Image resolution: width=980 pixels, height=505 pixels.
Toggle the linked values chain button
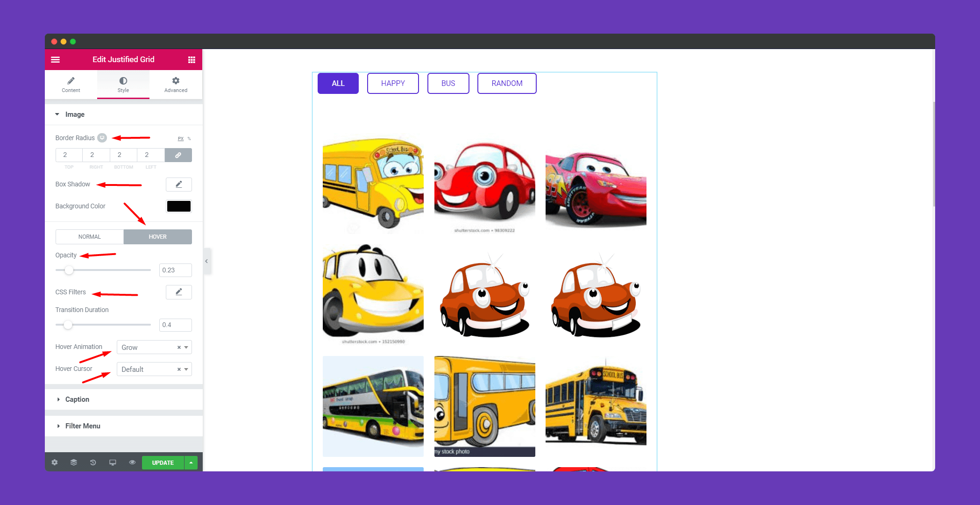(x=178, y=155)
